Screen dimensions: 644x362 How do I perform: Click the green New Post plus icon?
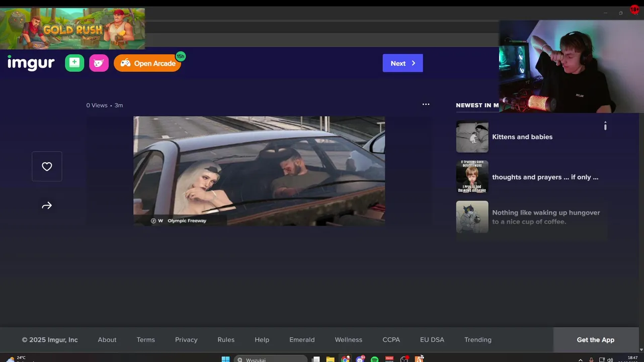tap(74, 63)
